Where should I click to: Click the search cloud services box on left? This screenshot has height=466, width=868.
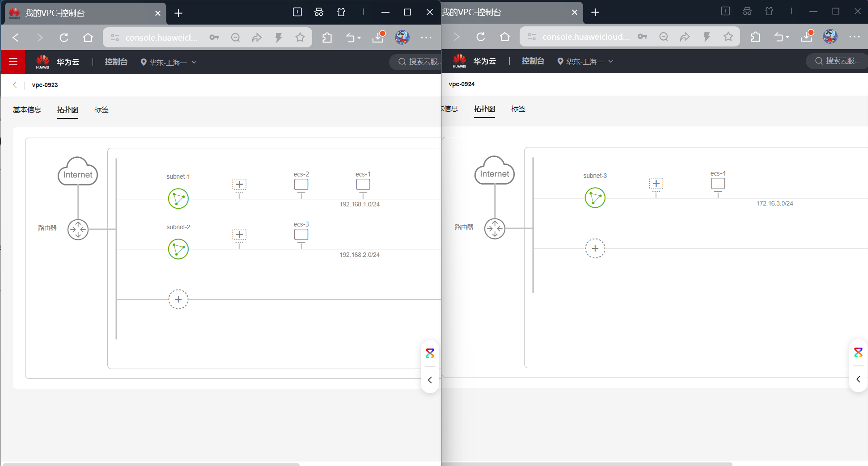click(416, 62)
